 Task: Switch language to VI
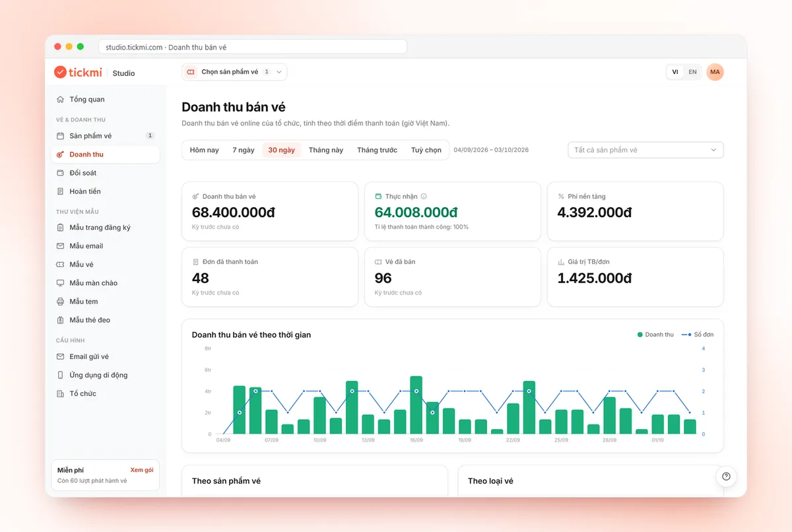click(x=675, y=72)
